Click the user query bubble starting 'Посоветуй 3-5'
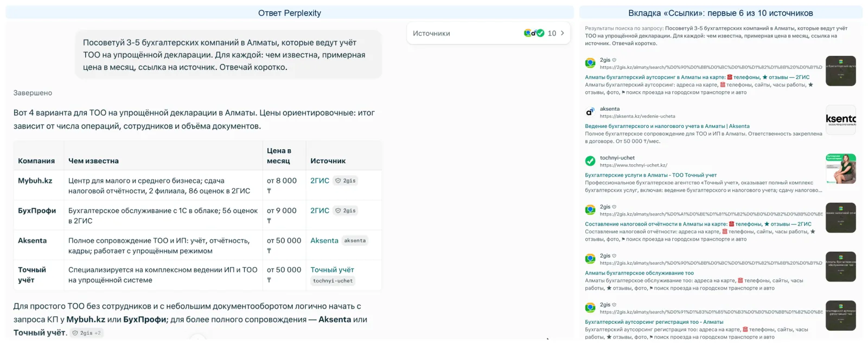The height and width of the screenshot is (345, 868). pos(228,55)
